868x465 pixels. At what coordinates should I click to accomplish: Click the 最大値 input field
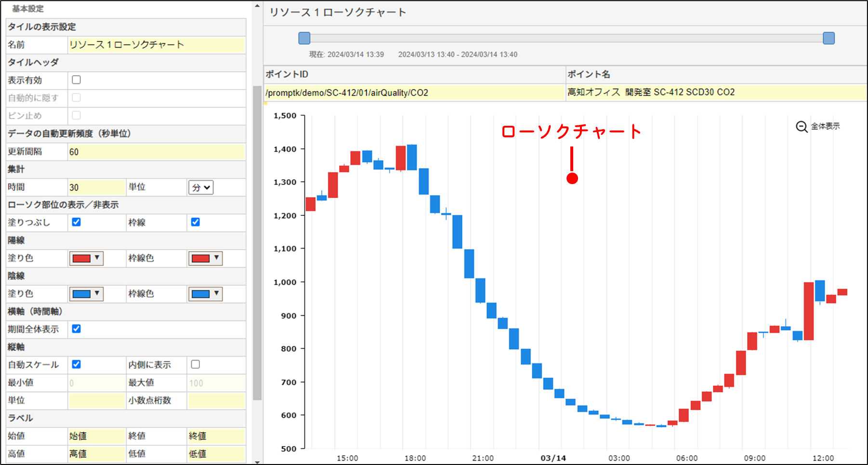[x=216, y=383]
